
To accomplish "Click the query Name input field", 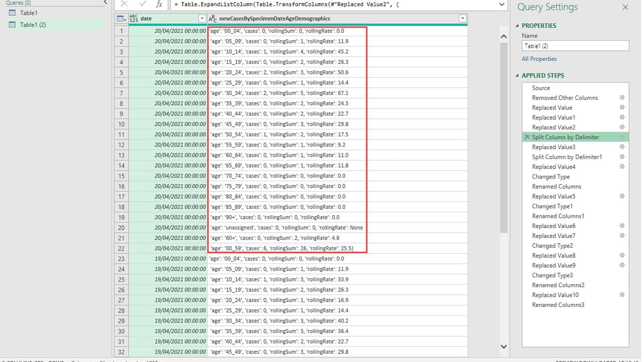I will 575,46.
